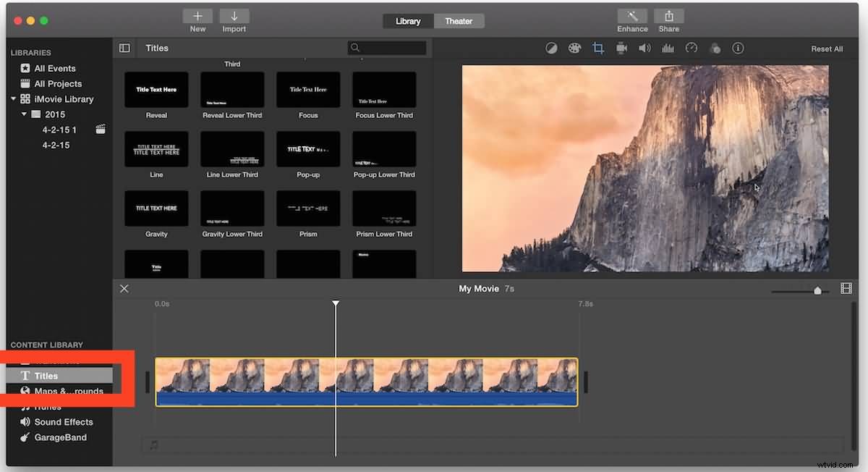
Task: Open the Cropping tool
Action: 598,48
